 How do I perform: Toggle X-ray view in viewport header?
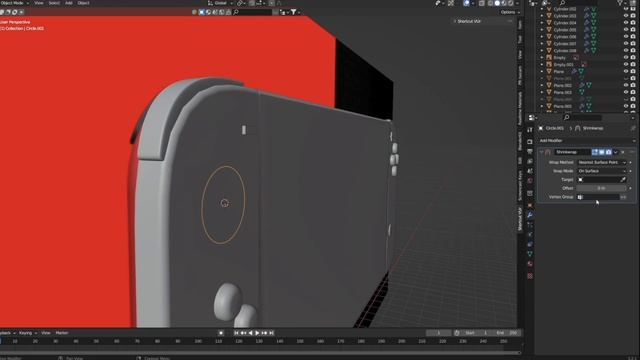coord(482,3)
